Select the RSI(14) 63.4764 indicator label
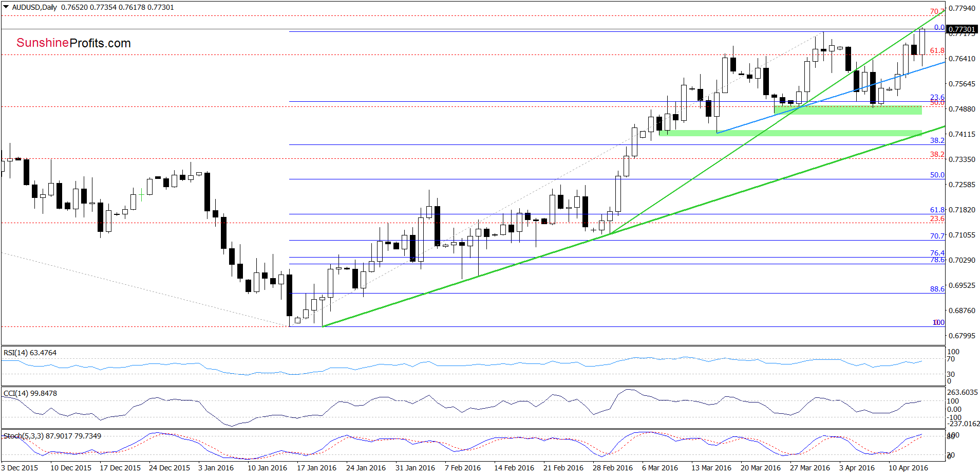Viewport: 980px width, 475px height. pos(30,353)
